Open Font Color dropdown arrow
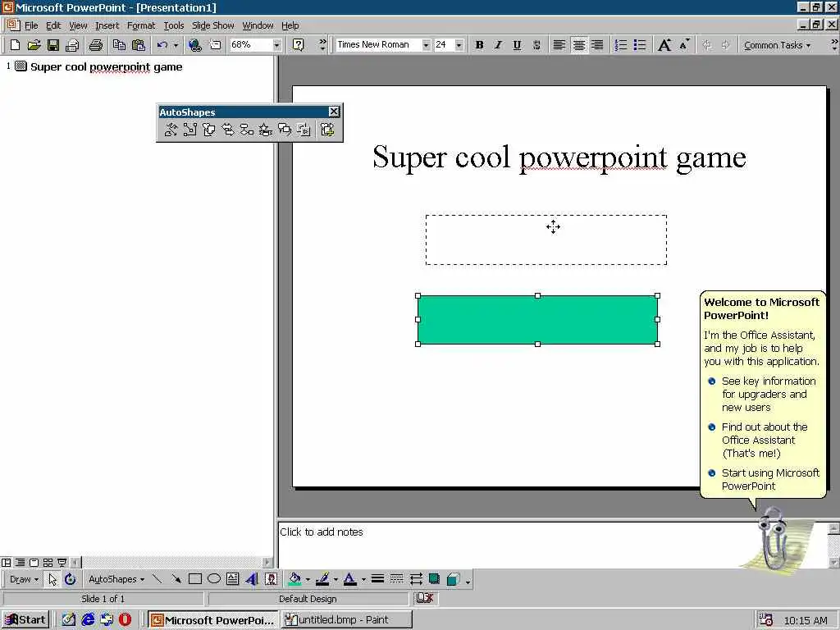 363,580
